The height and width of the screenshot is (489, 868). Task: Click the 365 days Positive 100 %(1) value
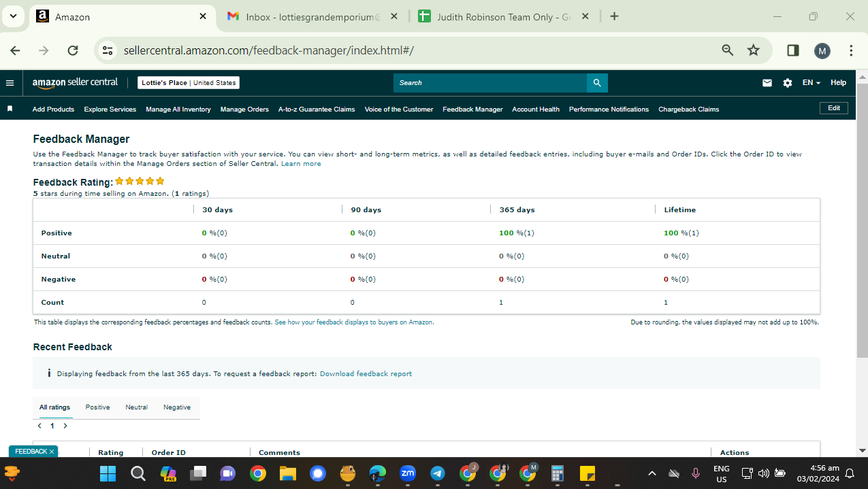pyautogui.click(x=517, y=233)
